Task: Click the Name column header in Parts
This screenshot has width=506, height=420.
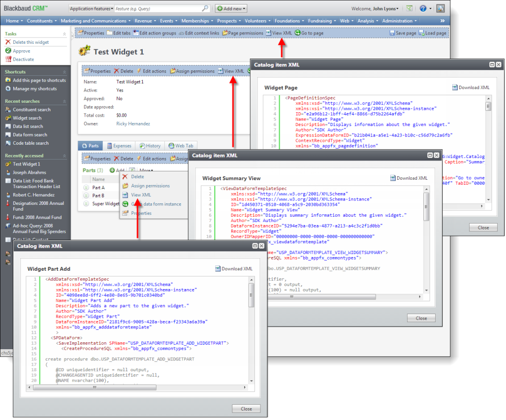Action: (98, 179)
